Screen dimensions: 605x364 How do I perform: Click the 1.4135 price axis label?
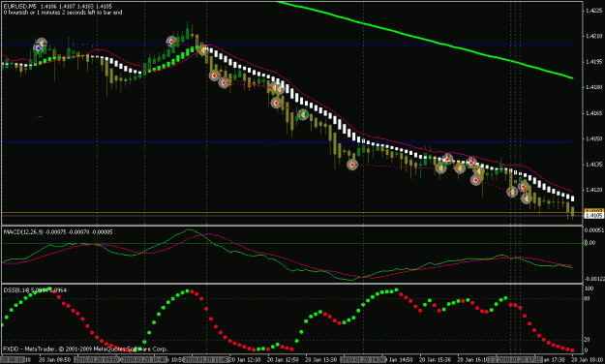tap(594, 164)
